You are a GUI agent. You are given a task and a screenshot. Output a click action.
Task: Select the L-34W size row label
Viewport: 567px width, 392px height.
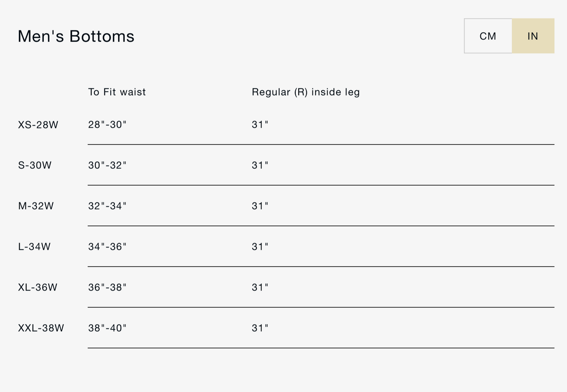coord(34,247)
